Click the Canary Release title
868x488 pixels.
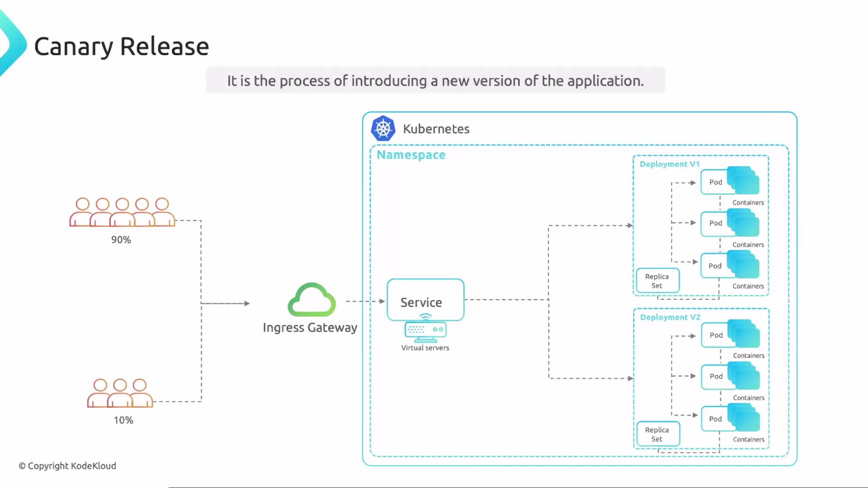(122, 47)
